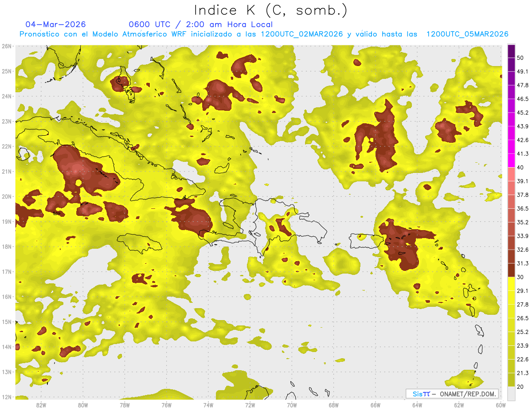The height and width of the screenshot is (411, 532).
Task: Click the longitude axis label '82W'
Action: (41, 405)
